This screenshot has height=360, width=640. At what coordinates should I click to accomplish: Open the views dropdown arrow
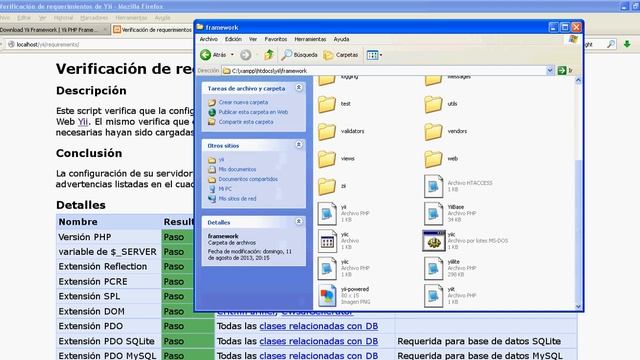click(x=381, y=55)
